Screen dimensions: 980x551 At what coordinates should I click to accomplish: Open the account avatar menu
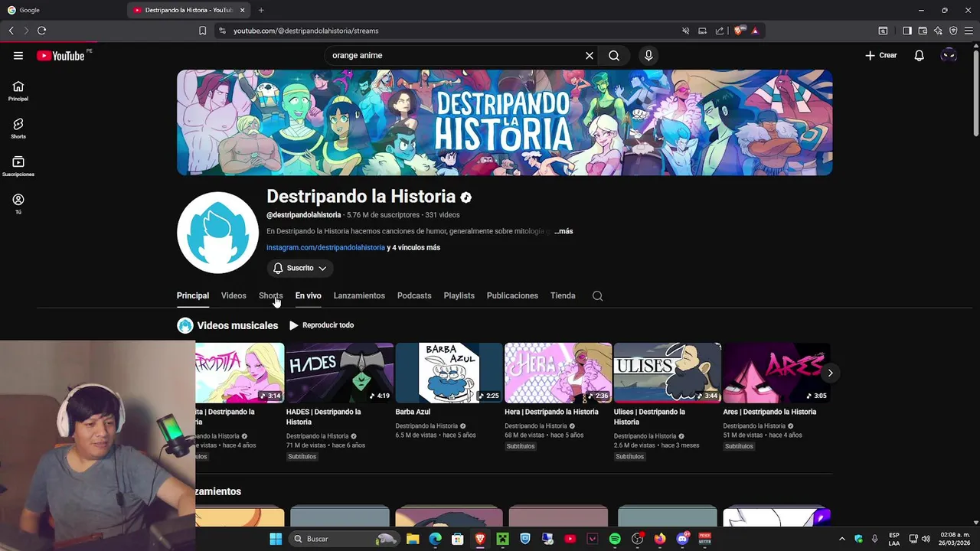(949, 55)
